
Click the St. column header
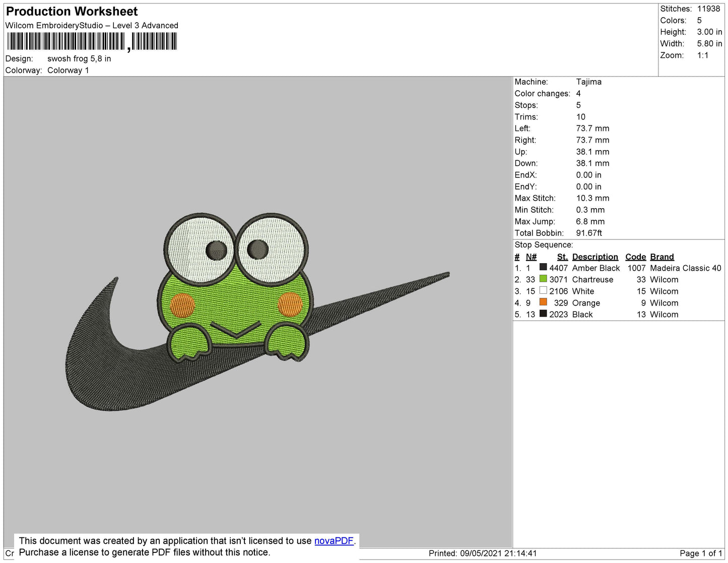562,257
